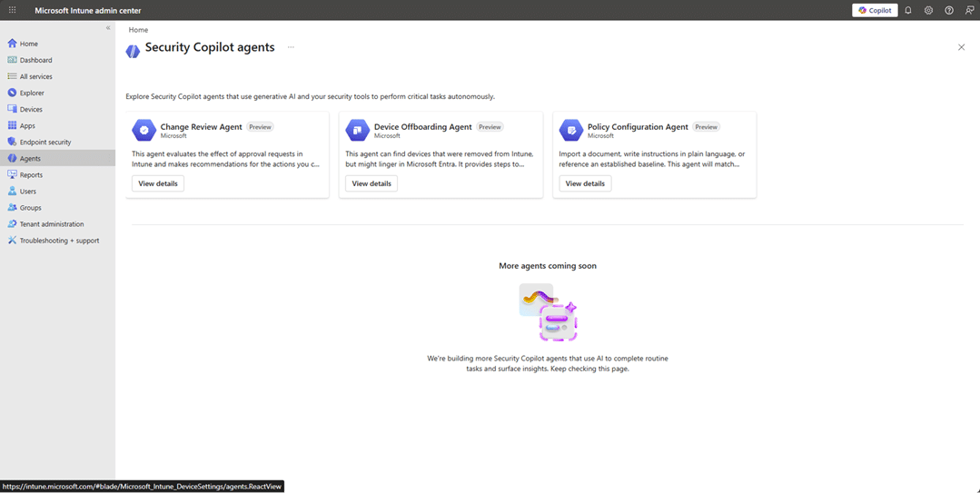This screenshot has height=493, width=980.
Task: Open the settings gear icon
Action: coord(928,10)
